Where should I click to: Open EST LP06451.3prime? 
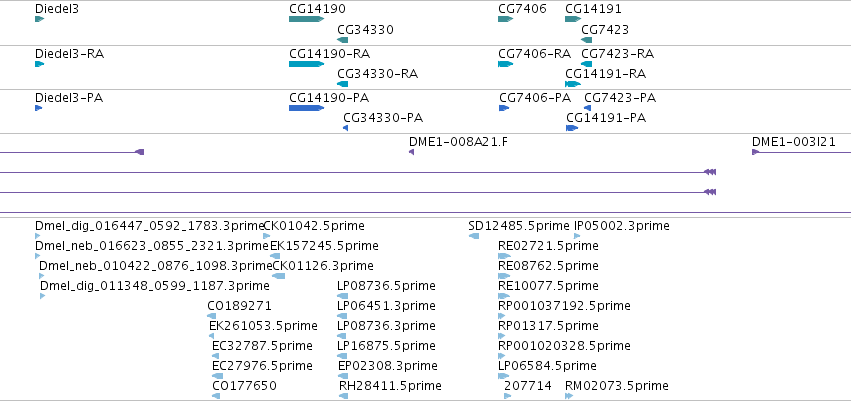click(x=386, y=306)
